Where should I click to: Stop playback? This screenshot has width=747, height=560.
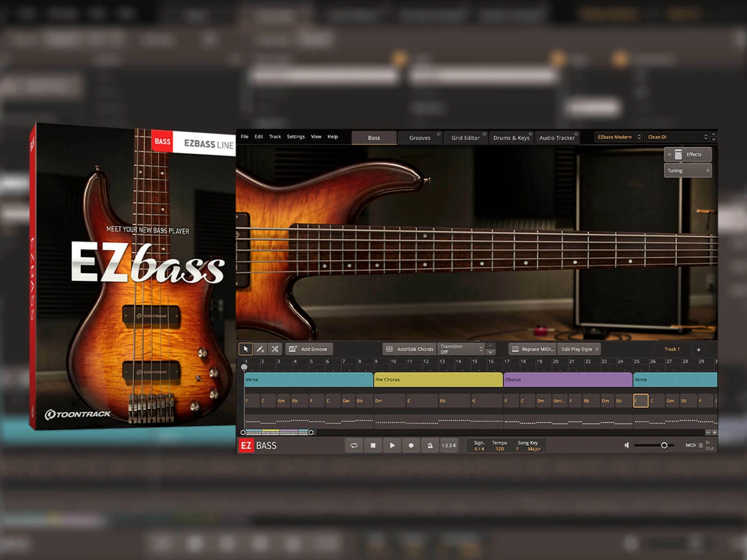pos(373,445)
